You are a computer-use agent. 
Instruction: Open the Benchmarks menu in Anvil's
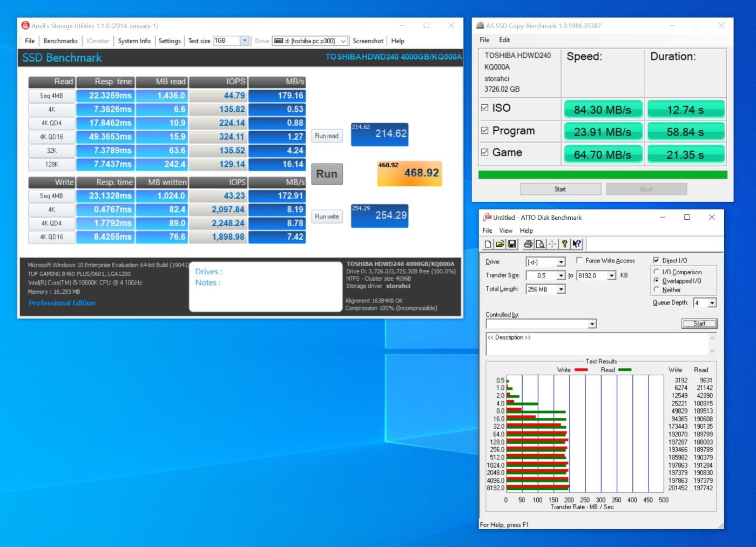pyautogui.click(x=60, y=41)
